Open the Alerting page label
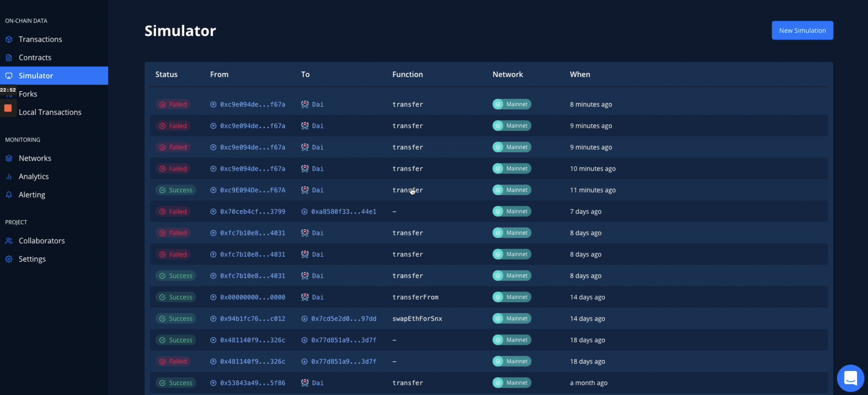This screenshot has width=868, height=395. pos(32,194)
